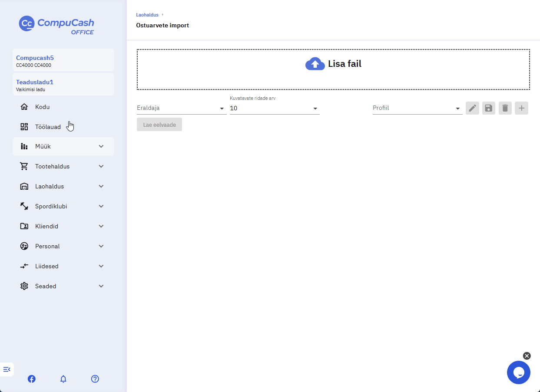Image resolution: width=540 pixels, height=392 pixels.
Task: Follow the Laohaldus breadcrumb link
Action: 147,15
